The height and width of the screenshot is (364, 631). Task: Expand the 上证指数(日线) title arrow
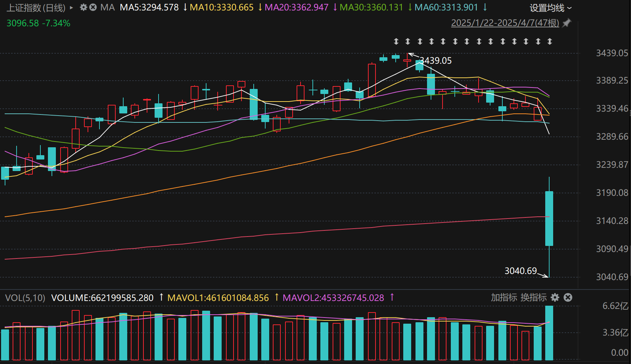(x=71, y=8)
